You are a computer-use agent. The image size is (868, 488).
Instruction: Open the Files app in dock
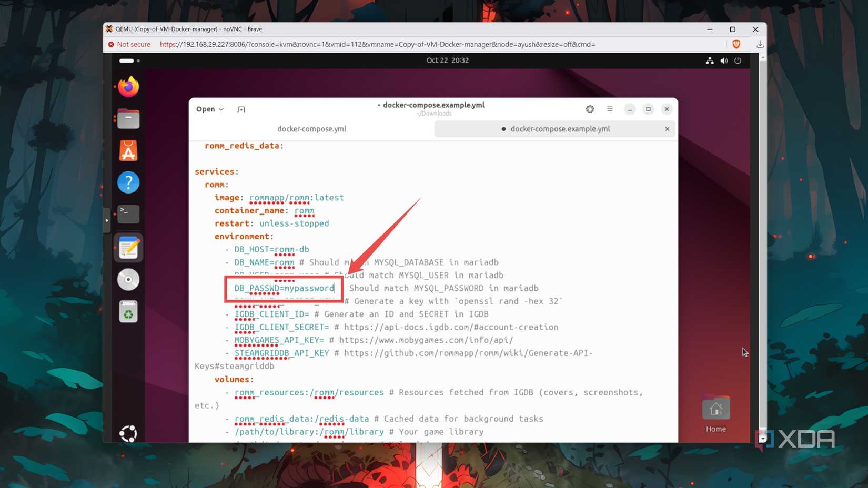click(128, 119)
